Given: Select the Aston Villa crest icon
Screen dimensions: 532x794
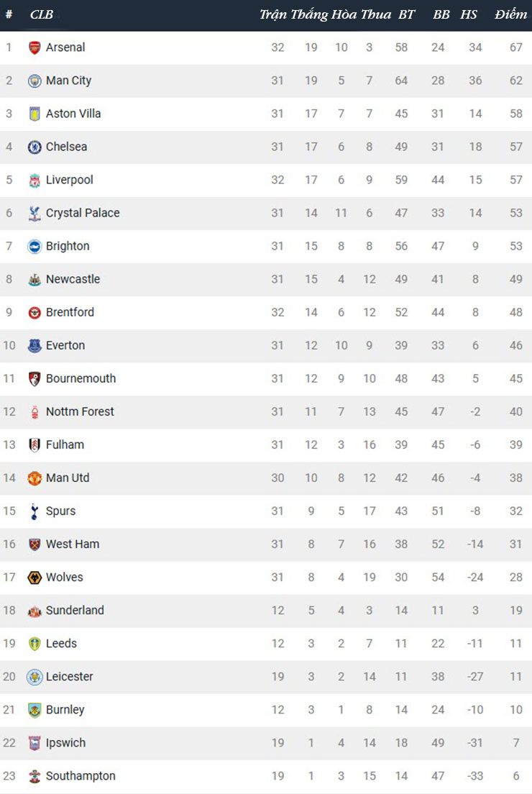Looking at the screenshot, I should pyautogui.click(x=35, y=114).
